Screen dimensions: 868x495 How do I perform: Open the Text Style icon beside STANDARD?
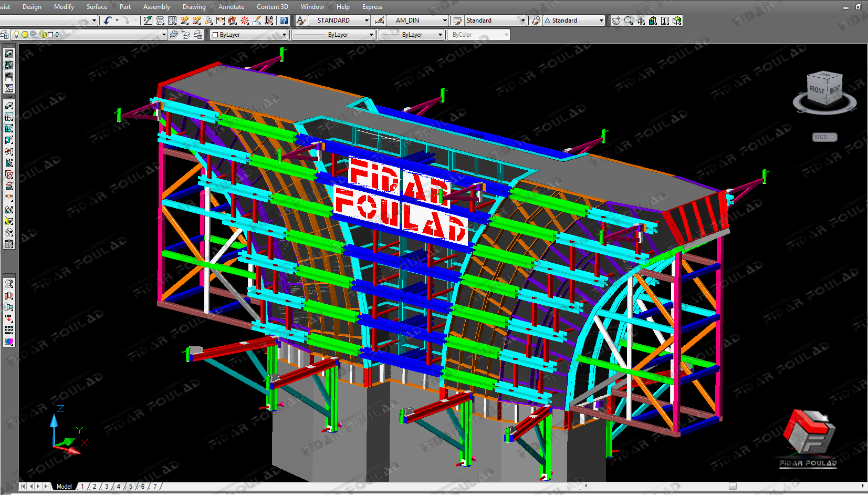[301, 20]
